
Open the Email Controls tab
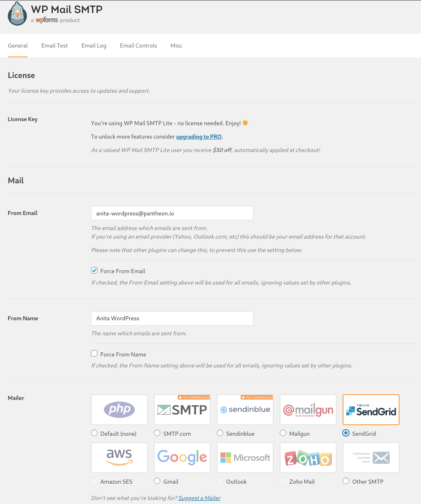[x=138, y=46]
